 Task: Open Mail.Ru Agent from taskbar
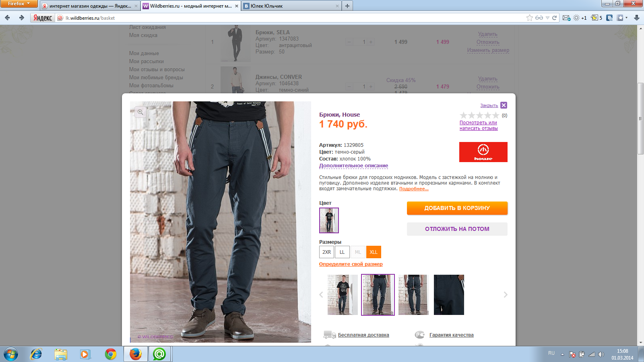click(159, 354)
